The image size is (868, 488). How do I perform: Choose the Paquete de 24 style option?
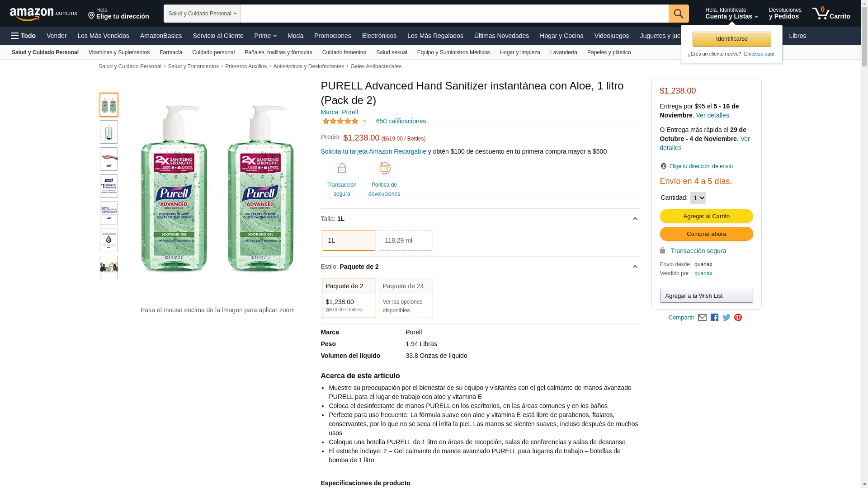coord(406,298)
